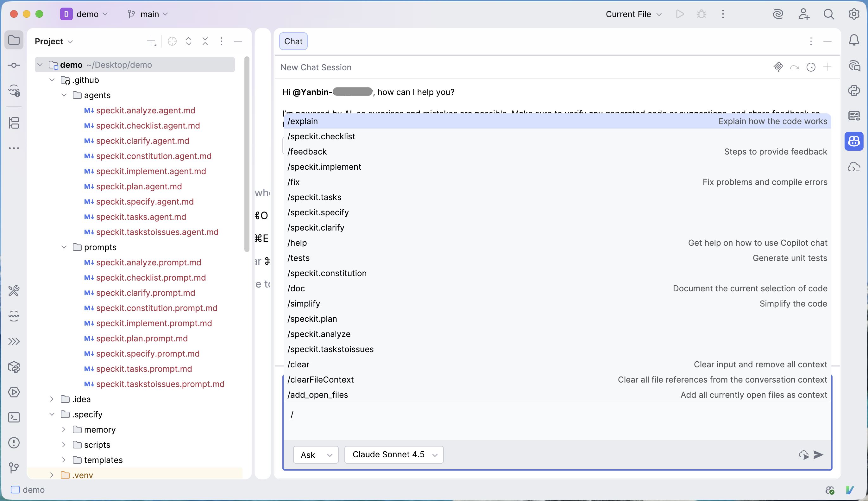
Task: Open the Claude Sonnet 4.5 model dropdown
Action: point(394,455)
